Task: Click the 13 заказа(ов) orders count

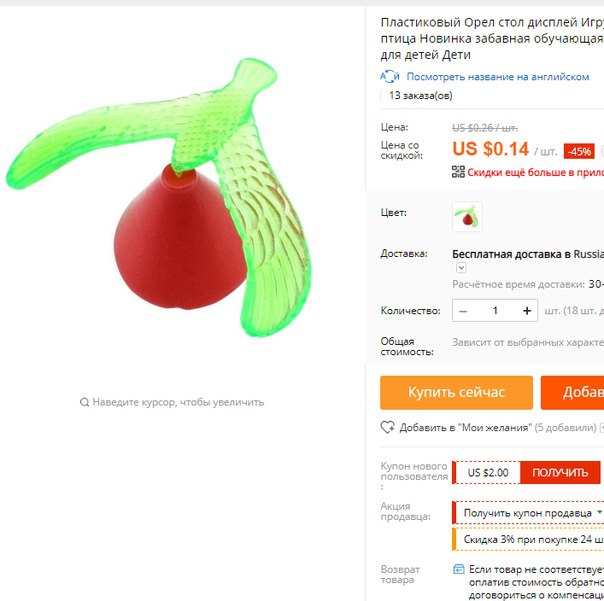Action: tap(421, 96)
